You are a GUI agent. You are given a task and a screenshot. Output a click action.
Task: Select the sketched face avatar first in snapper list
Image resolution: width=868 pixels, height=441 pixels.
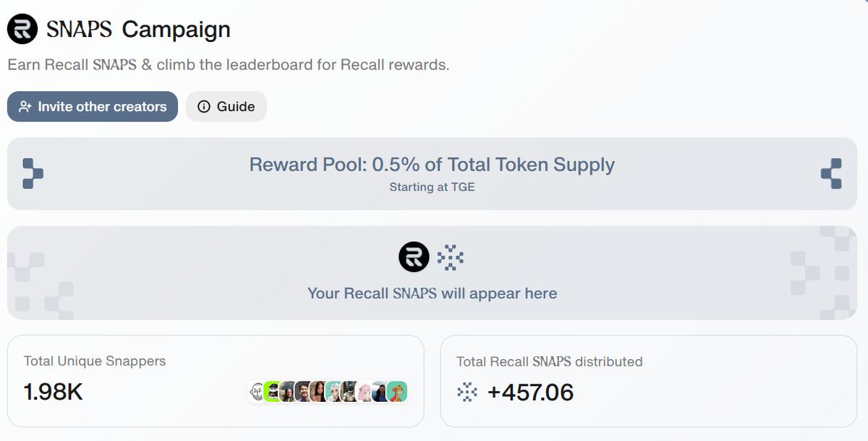[257, 392]
